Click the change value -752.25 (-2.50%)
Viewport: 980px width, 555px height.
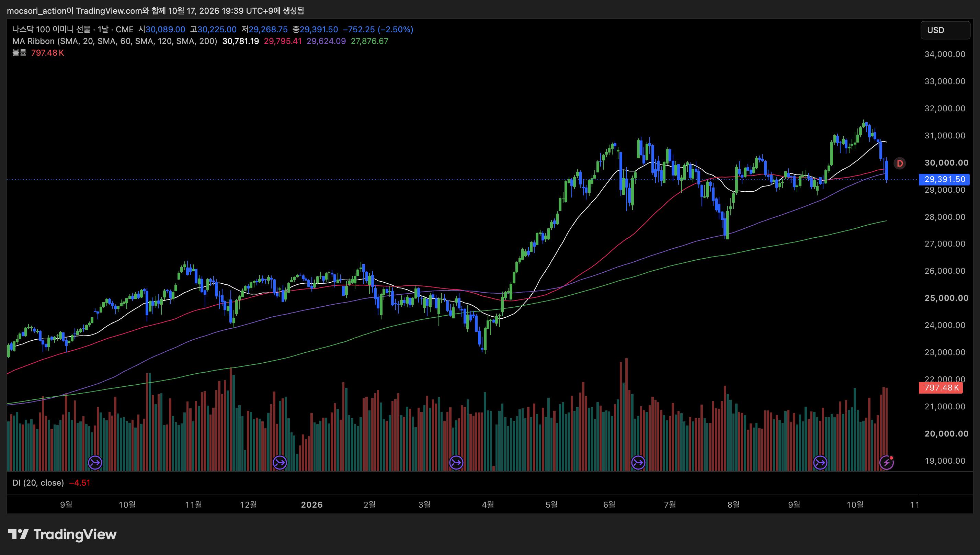tap(378, 29)
